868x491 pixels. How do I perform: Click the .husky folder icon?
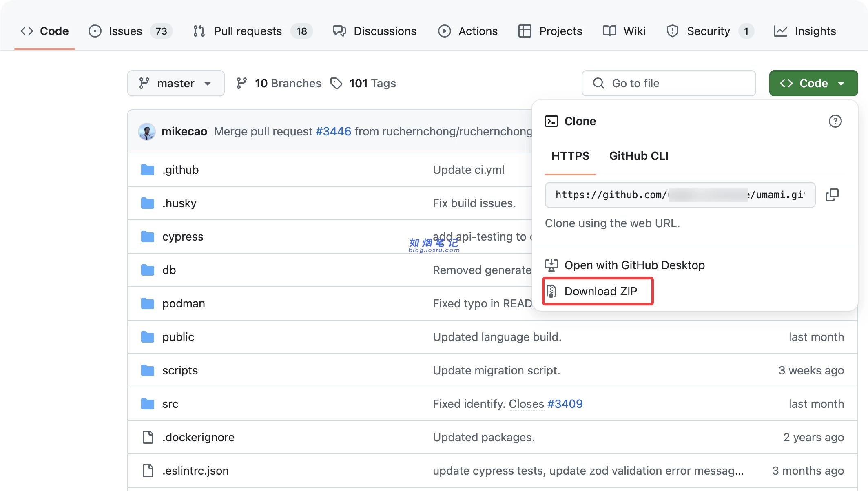tap(148, 203)
